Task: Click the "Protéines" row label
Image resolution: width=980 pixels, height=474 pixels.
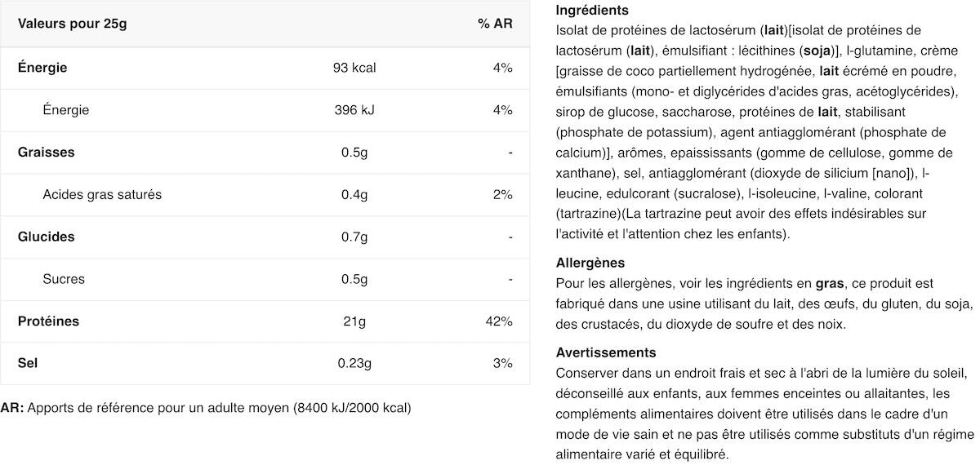Action: coord(48,321)
